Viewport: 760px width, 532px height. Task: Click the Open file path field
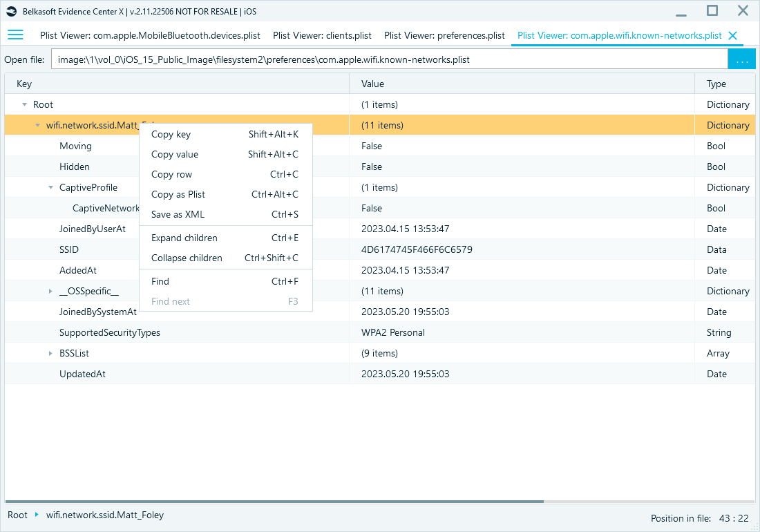pos(389,59)
